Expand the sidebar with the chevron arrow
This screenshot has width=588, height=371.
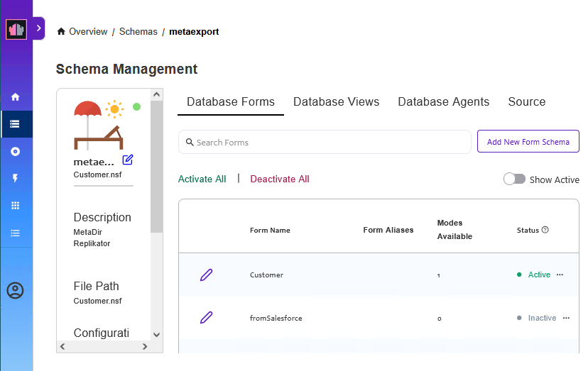[39, 28]
